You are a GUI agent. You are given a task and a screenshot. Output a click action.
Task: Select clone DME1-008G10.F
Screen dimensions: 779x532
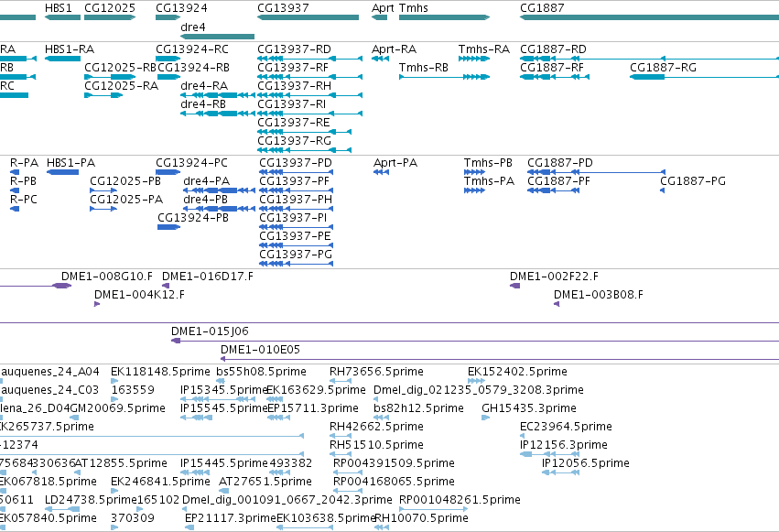pos(62,286)
